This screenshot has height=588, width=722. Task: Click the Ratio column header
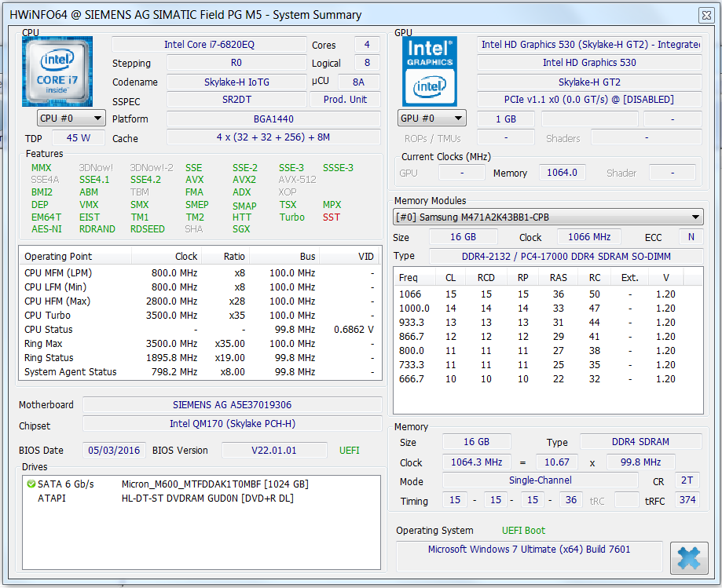click(x=225, y=256)
